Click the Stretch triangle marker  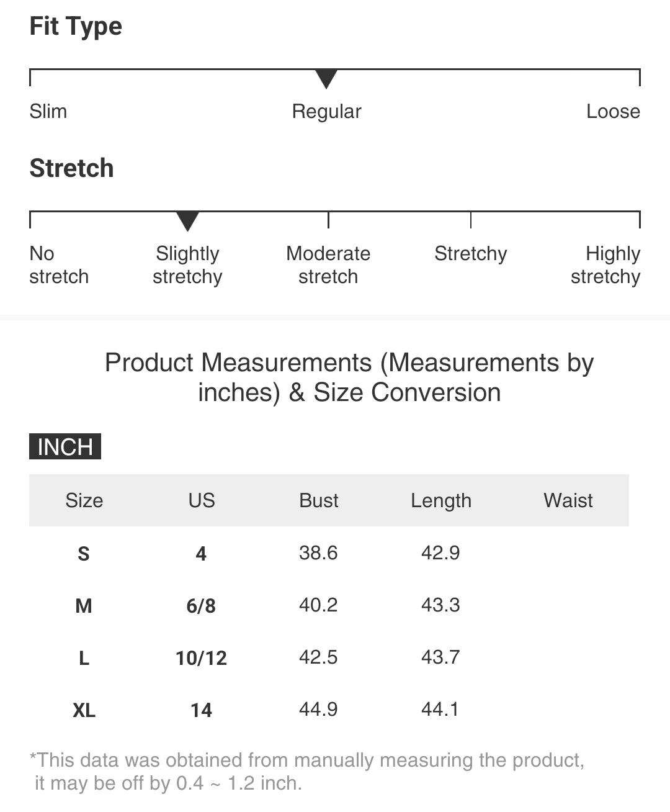[x=187, y=220]
